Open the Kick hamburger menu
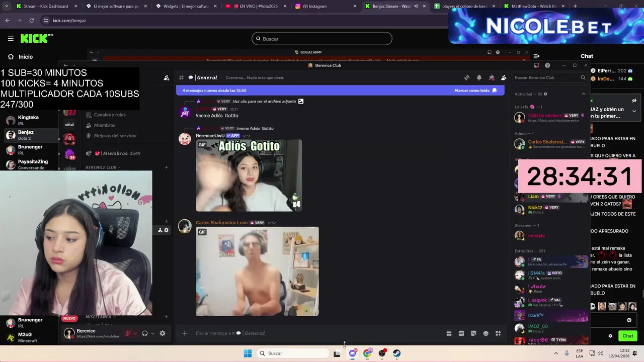The image size is (644, 362). (x=11, y=39)
